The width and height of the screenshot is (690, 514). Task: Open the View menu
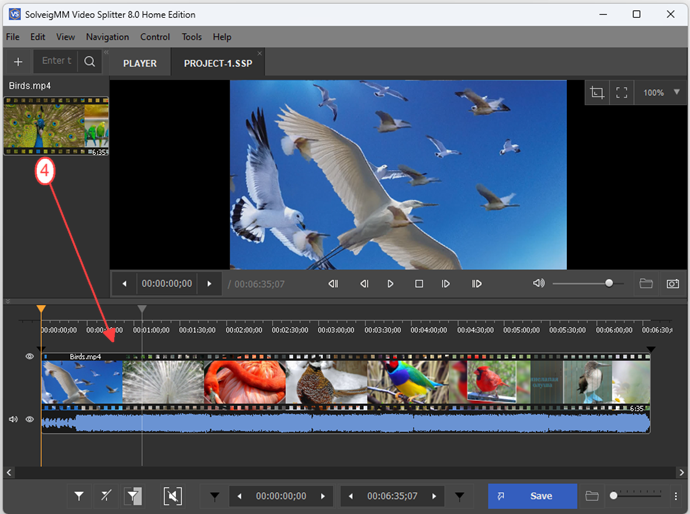(65, 37)
